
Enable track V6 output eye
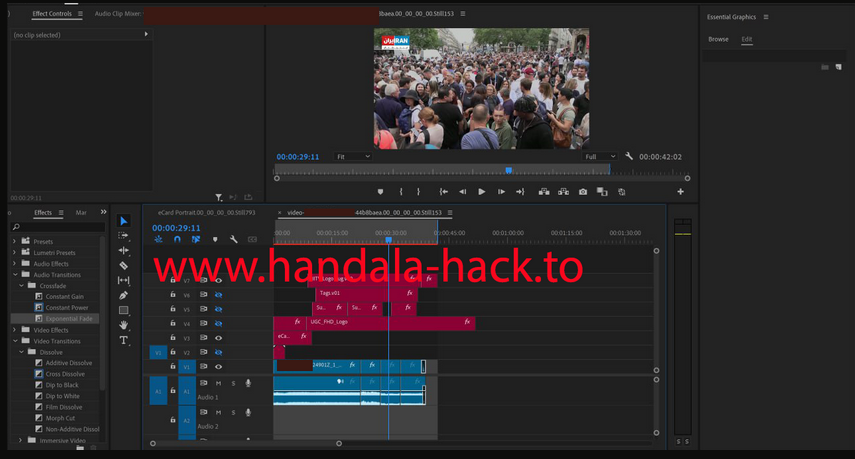click(x=218, y=294)
